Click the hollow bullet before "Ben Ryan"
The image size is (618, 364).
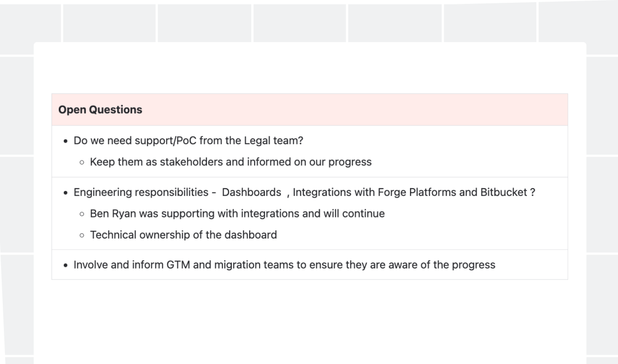[82, 214]
